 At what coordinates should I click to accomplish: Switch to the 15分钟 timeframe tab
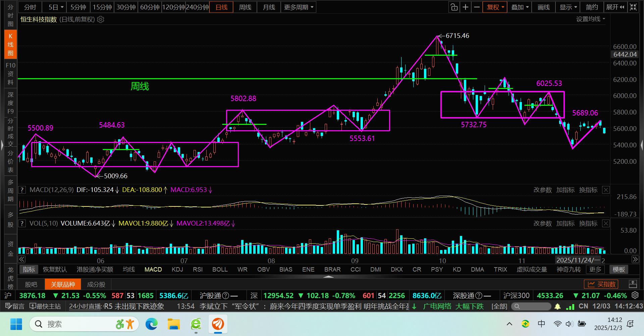102,7
